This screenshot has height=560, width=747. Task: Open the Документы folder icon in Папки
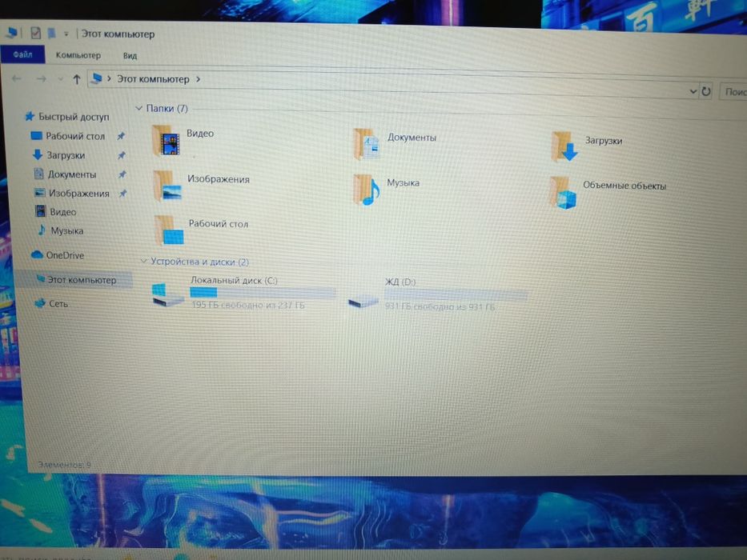(367, 144)
